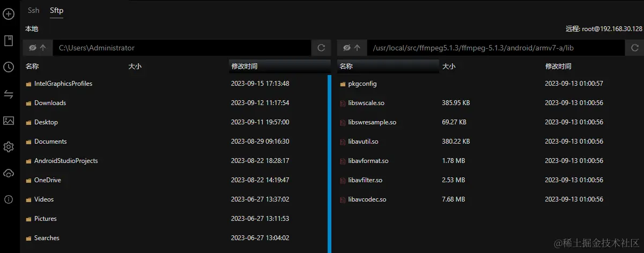Screen dimensions: 644x253
Task: Sort remote files by 名称 column
Action: [x=346, y=66]
